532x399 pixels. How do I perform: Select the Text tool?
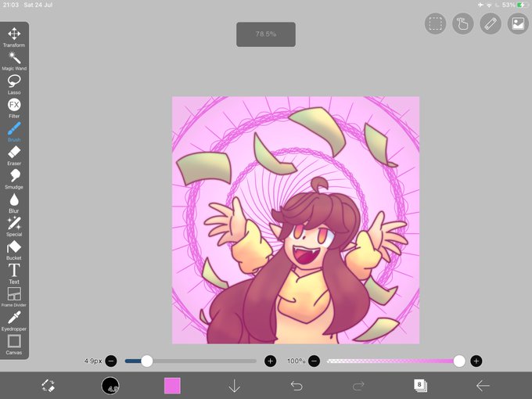pyautogui.click(x=14, y=274)
